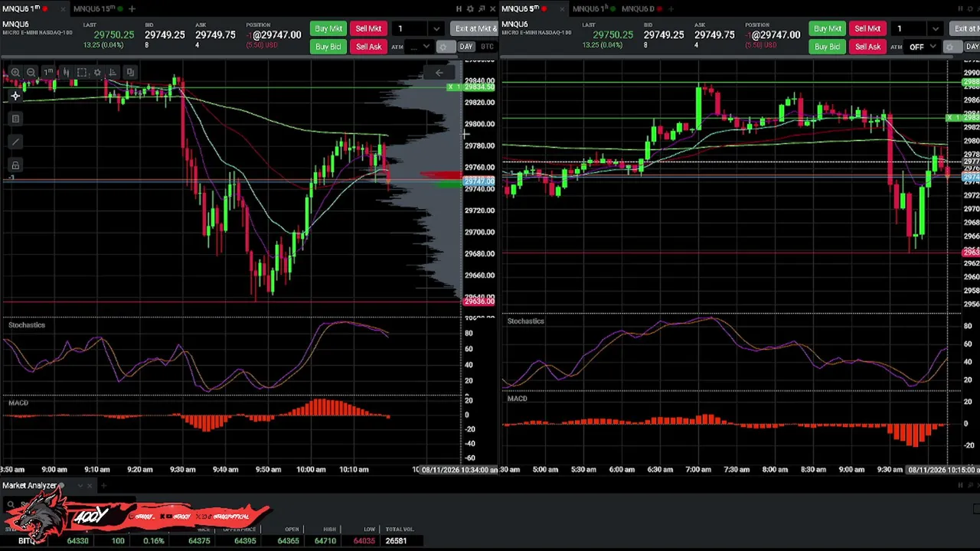Viewport: 980px width, 551px height.
Task: Select red price marker 29636.00 on left chart
Action: coord(479,302)
